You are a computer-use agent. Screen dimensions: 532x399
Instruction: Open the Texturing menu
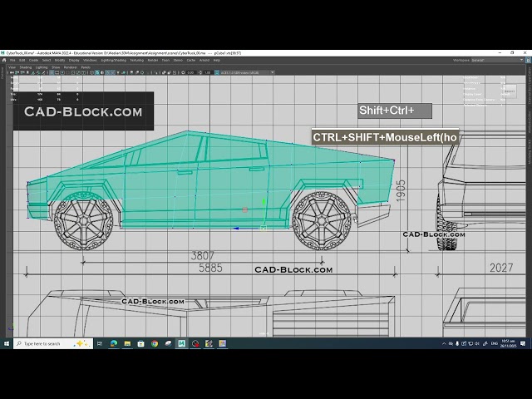136,60
